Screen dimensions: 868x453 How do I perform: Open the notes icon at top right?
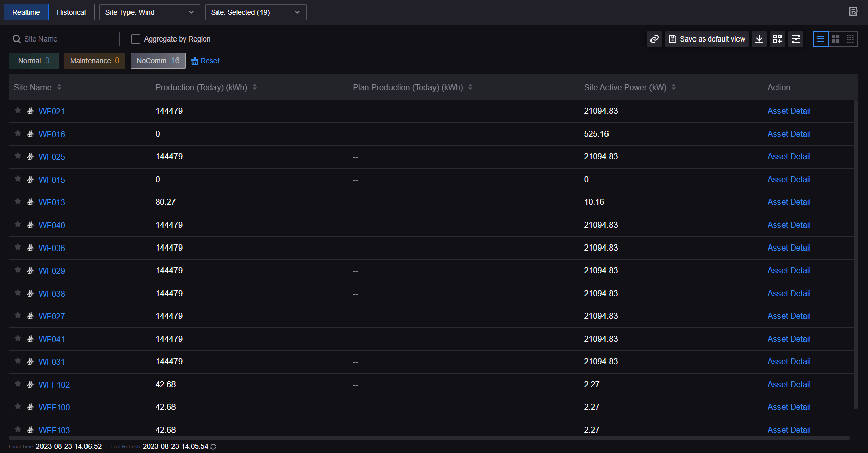pos(853,11)
